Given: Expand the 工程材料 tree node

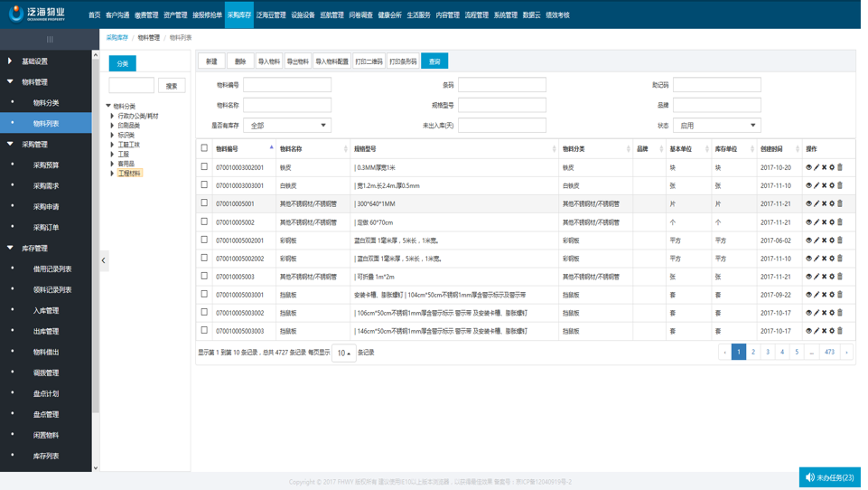Looking at the screenshot, I should (112, 174).
